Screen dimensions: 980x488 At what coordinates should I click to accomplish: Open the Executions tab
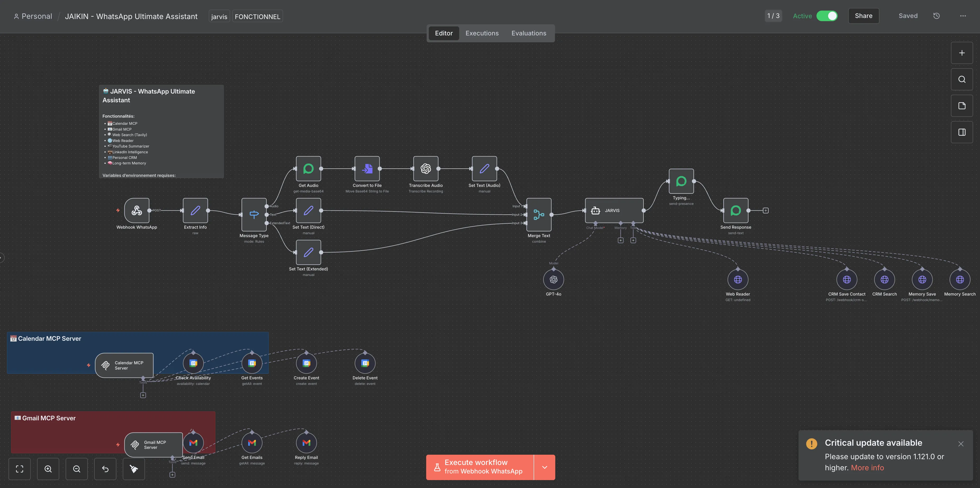pos(482,33)
